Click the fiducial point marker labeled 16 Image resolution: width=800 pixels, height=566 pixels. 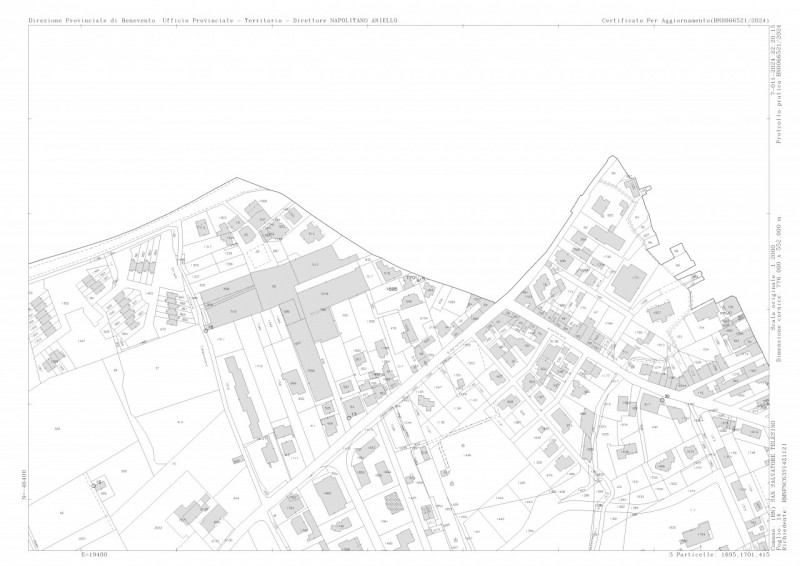tap(206, 331)
